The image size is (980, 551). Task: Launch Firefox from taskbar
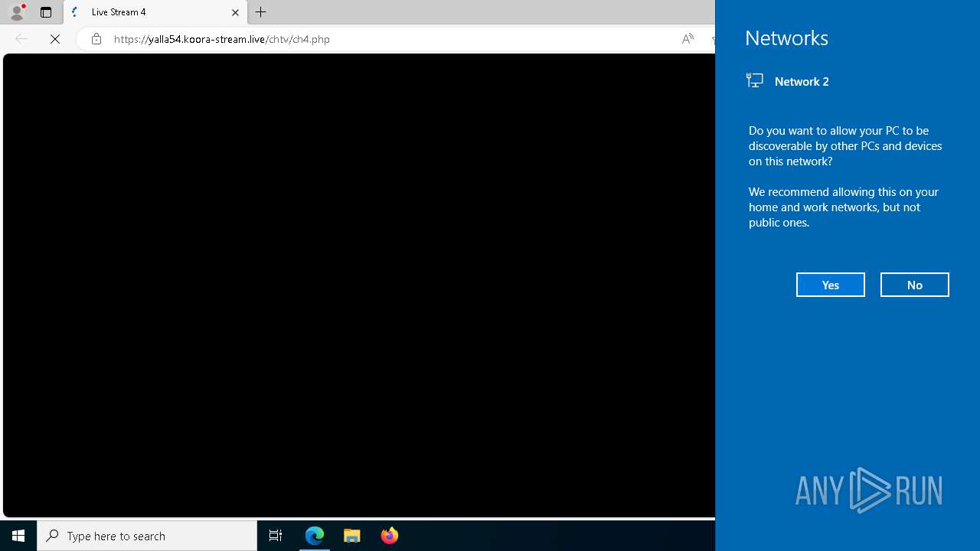(390, 536)
